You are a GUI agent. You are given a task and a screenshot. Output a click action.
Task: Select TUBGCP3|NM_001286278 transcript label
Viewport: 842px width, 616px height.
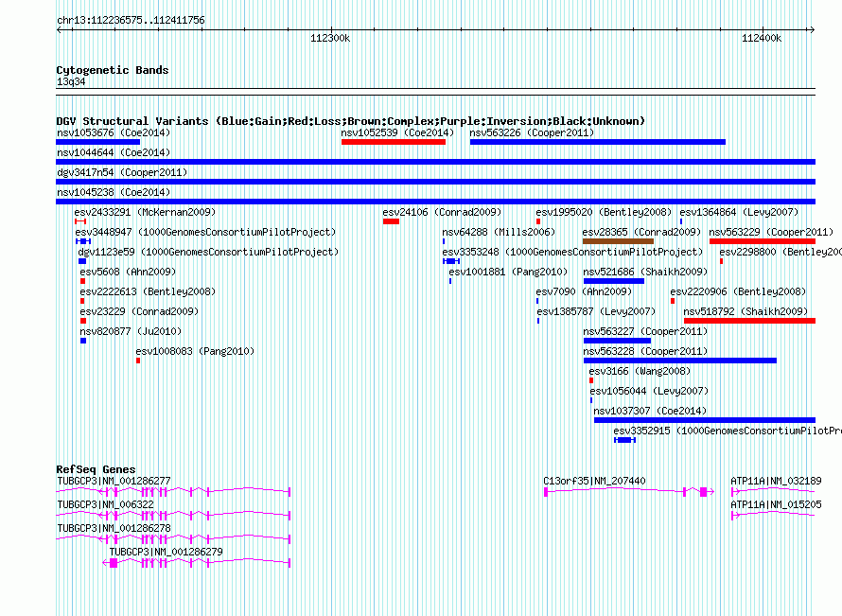point(114,528)
